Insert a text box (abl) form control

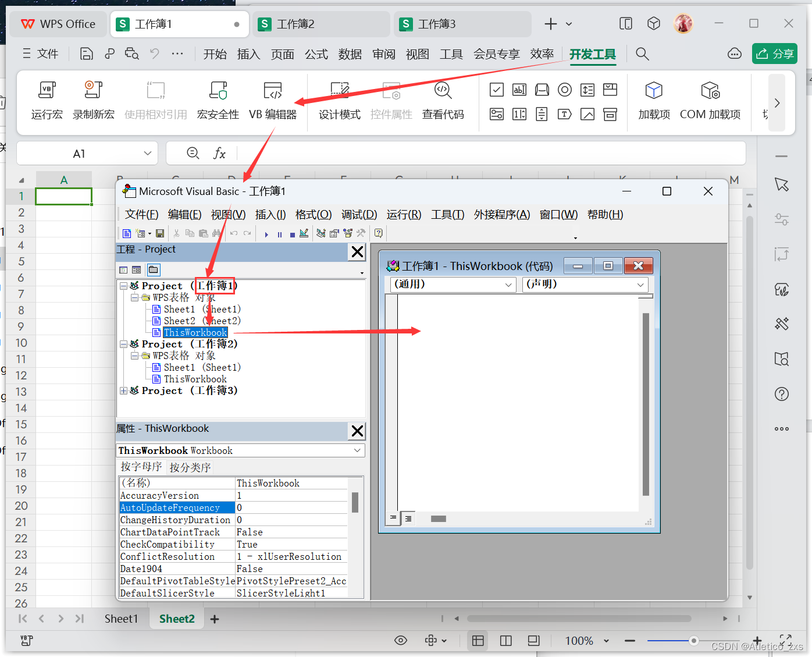[519, 90]
